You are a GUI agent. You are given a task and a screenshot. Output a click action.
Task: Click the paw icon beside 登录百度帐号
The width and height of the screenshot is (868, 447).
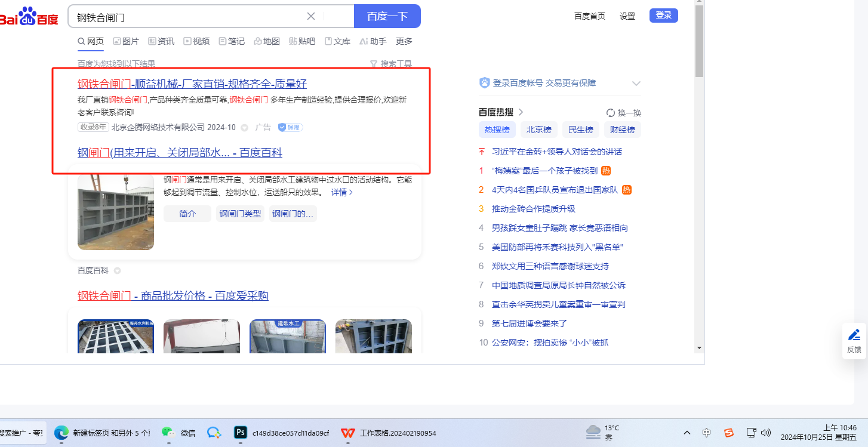point(485,83)
